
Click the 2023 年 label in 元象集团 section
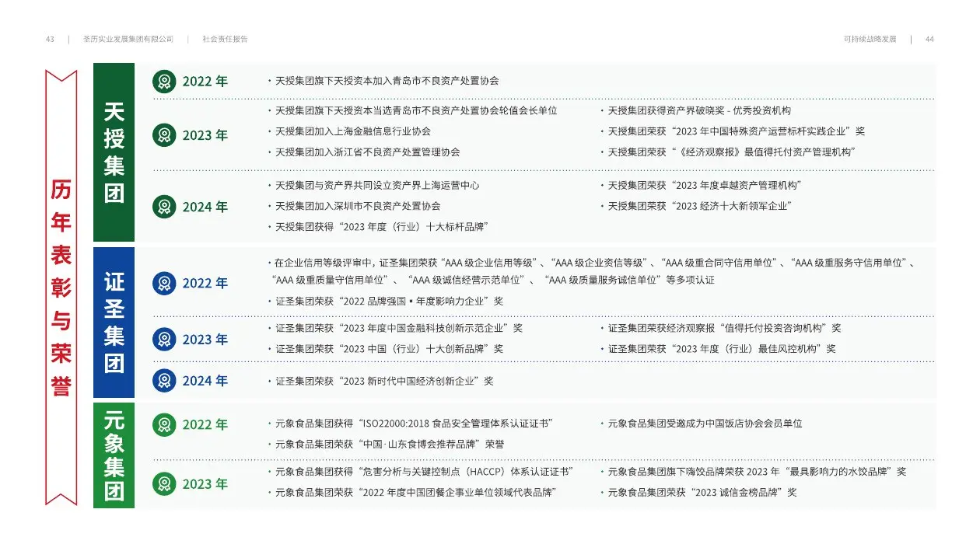click(205, 483)
